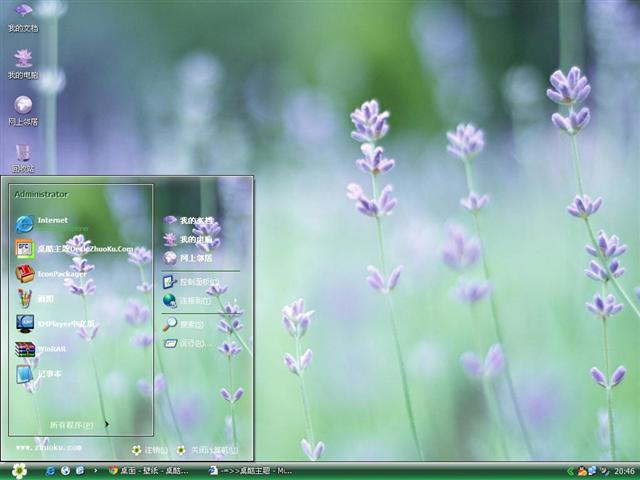Launch Internet Explorer from quick launch bar
The image size is (640, 480).
pos(50,471)
